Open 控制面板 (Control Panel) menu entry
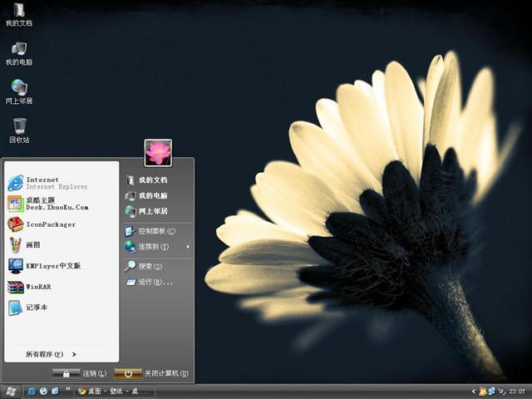 (x=155, y=231)
